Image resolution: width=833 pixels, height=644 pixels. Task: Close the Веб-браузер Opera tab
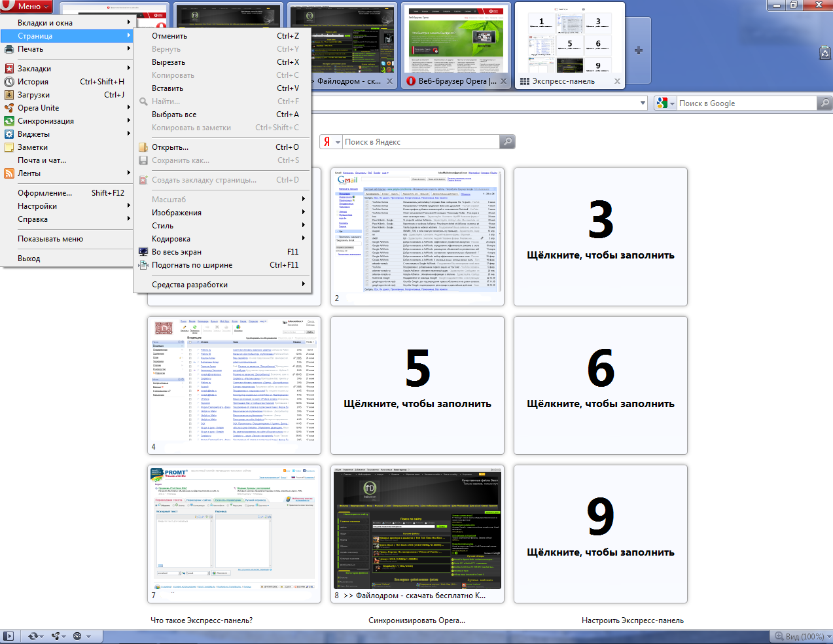[x=503, y=81]
